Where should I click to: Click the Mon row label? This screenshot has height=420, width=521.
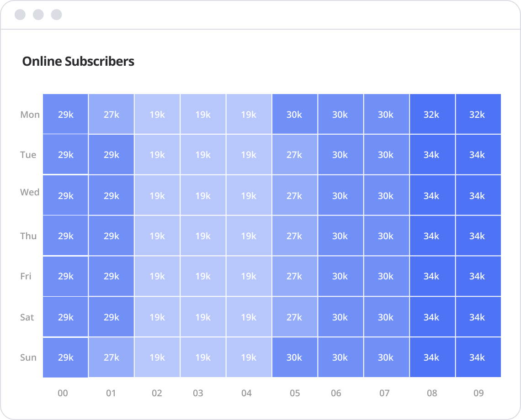[30, 115]
